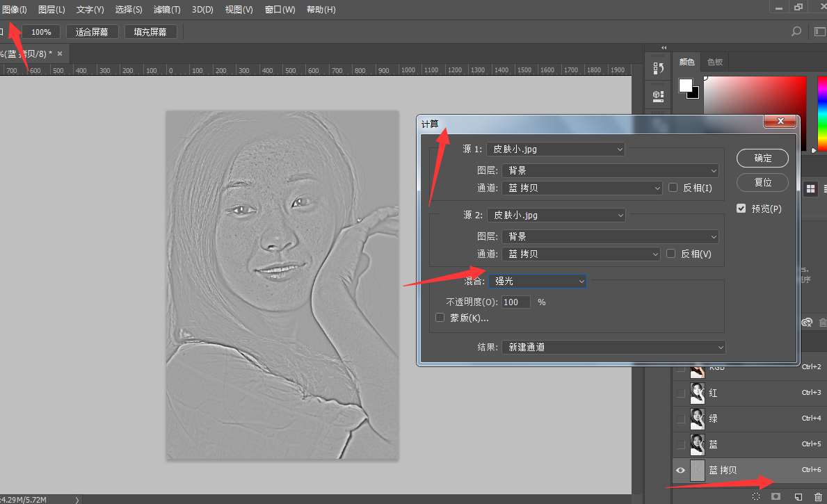Image resolution: width=827 pixels, height=504 pixels.
Task: Delete current channel trash icon
Action: [x=818, y=496]
